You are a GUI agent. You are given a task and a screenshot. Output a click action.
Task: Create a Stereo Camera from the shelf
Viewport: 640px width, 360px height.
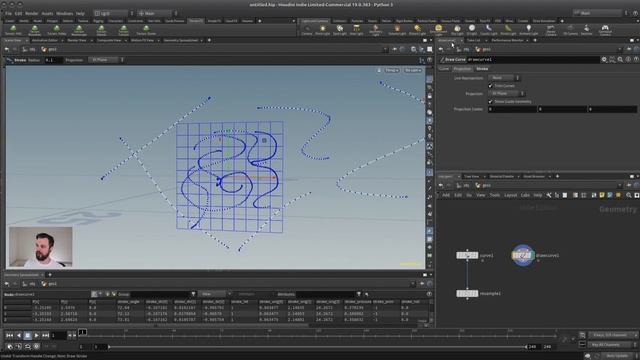[551, 30]
